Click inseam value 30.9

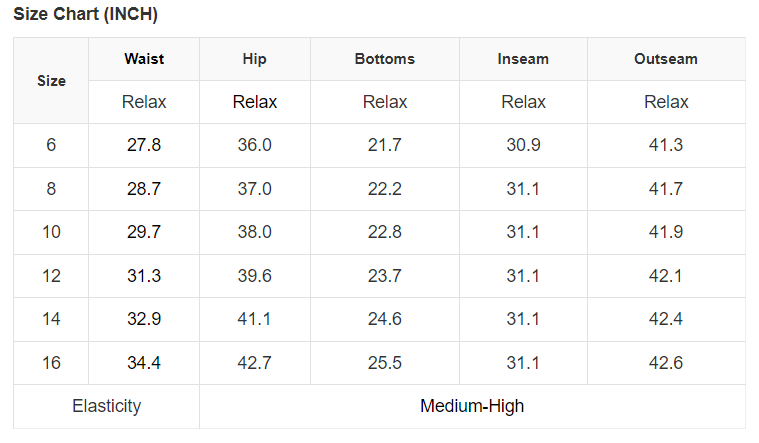[x=523, y=145]
